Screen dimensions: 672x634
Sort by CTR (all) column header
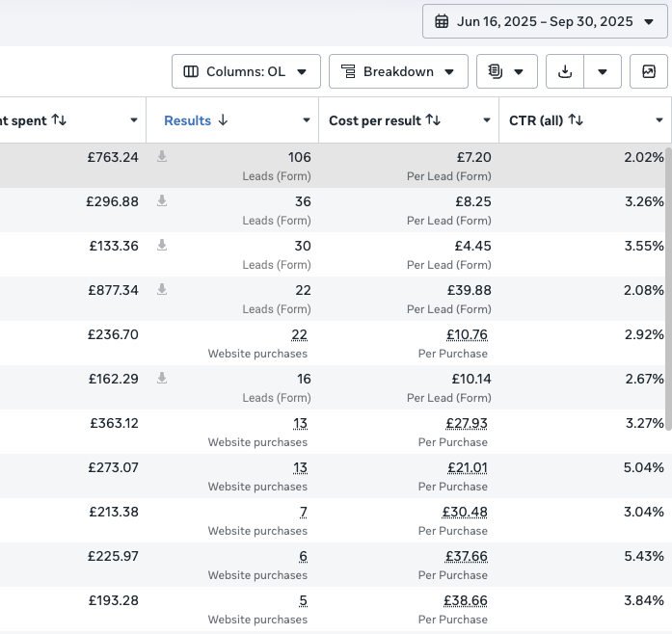[x=536, y=120]
